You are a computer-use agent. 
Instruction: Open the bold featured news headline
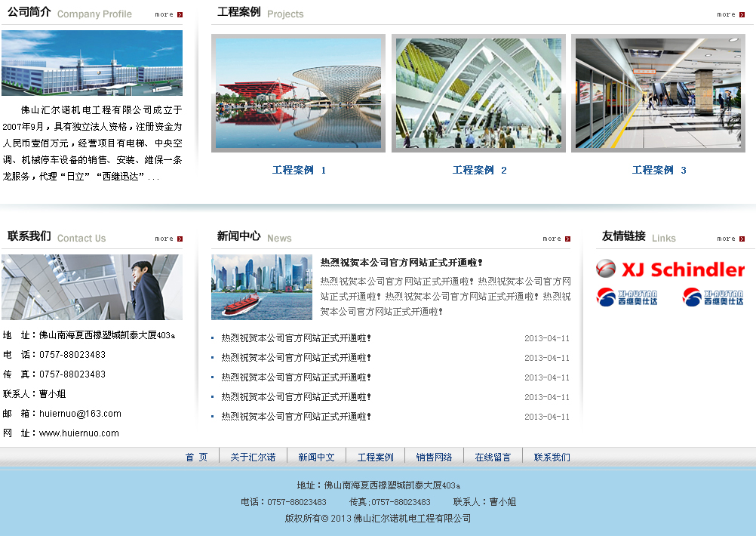coord(401,263)
